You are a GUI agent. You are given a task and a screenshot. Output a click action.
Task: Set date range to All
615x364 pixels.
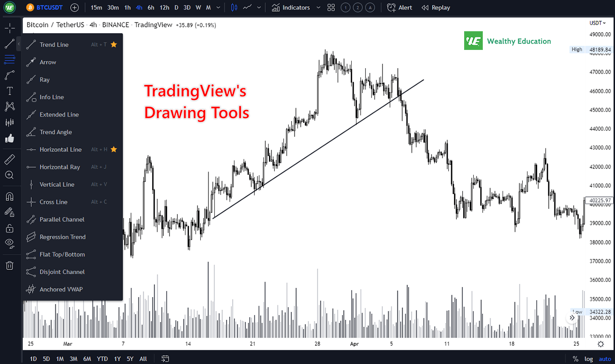click(x=143, y=359)
